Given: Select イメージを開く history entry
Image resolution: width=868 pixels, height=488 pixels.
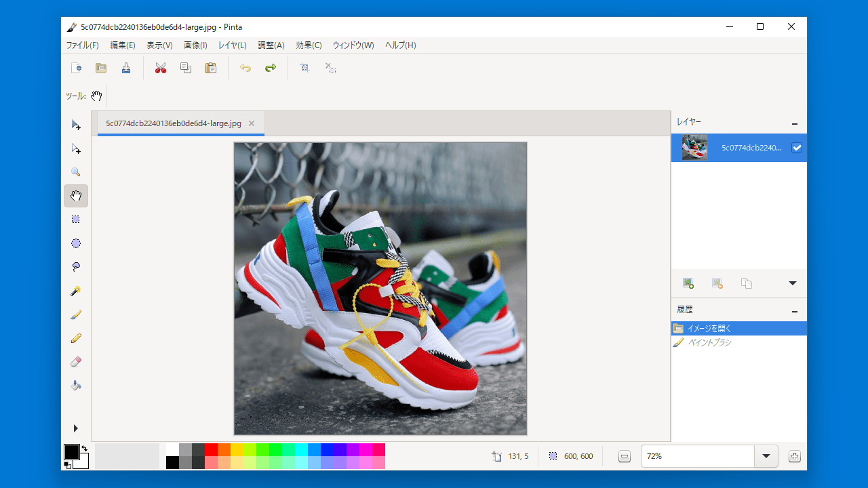Looking at the screenshot, I should [x=739, y=328].
